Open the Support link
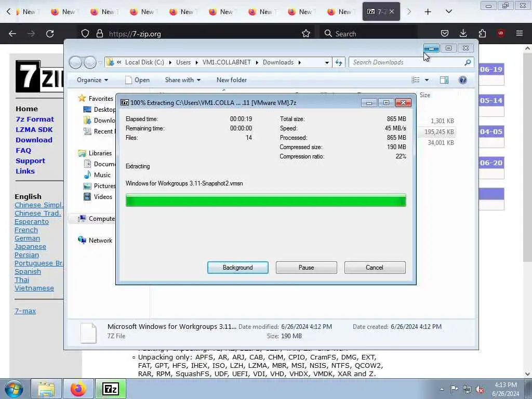 [30, 161]
